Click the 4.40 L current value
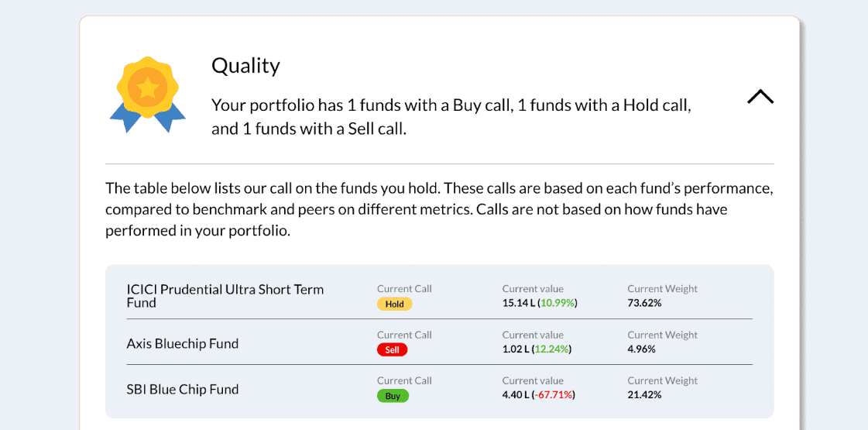Screen dimensions: 868x430 coord(516,395)
